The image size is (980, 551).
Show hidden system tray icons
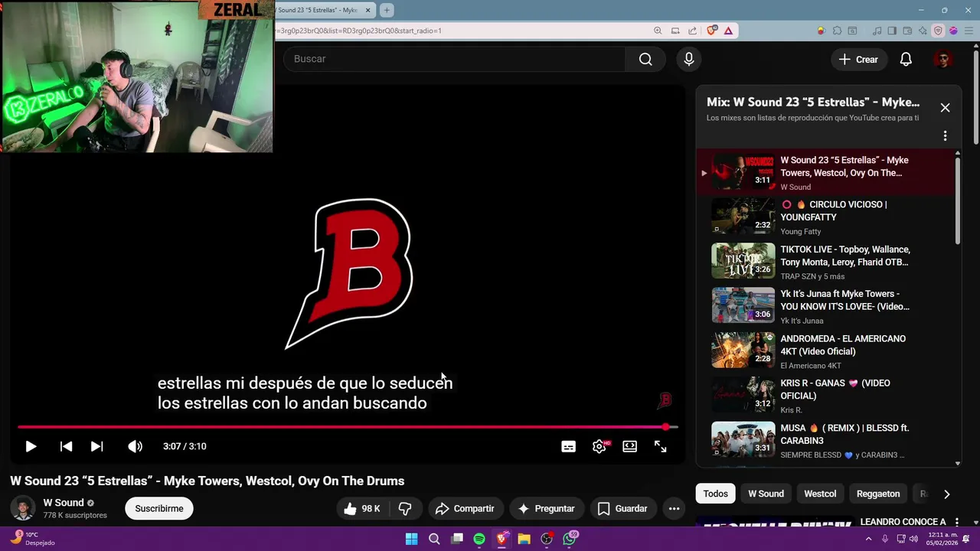pyautogui.click(x=868, y=539)
